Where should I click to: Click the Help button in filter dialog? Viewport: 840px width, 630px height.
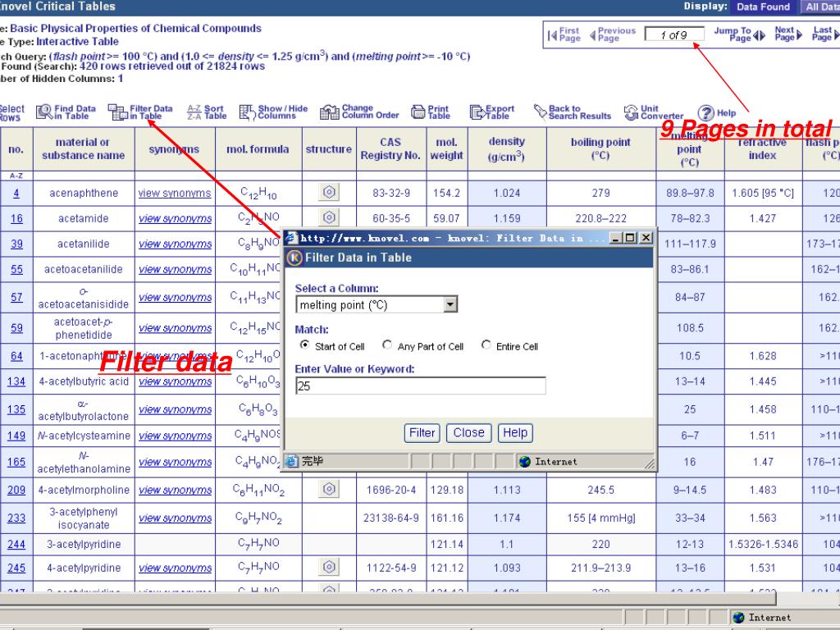[515, 433]
